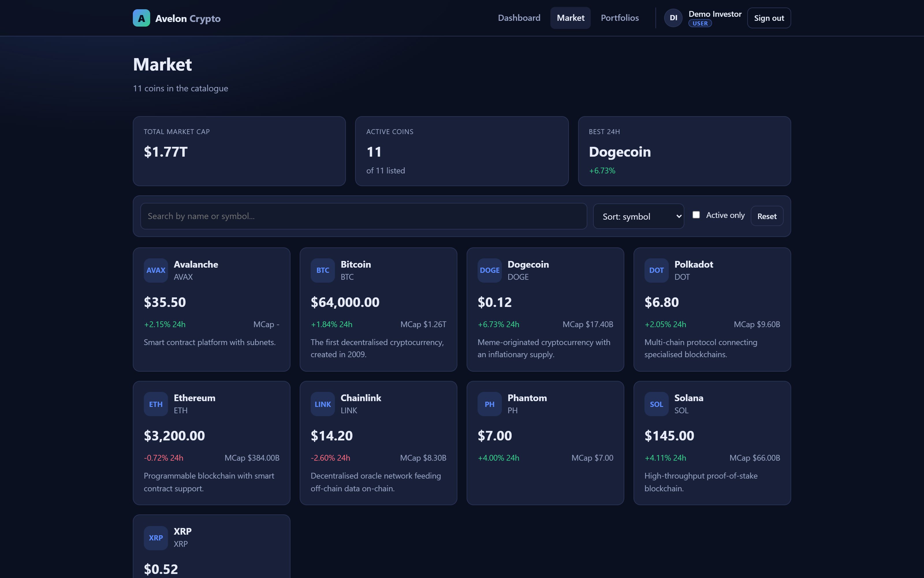Click the Avelon Crypto brand name
Image resolution: width=924 pixels, height=578 pixels.
tap(188, 18)
